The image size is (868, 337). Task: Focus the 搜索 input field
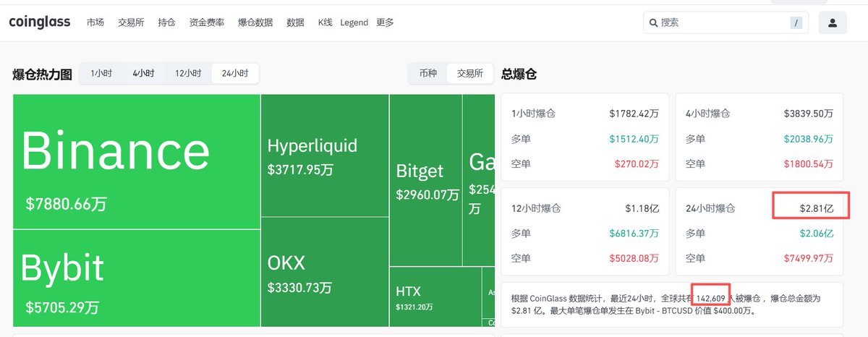click(726, 23)
